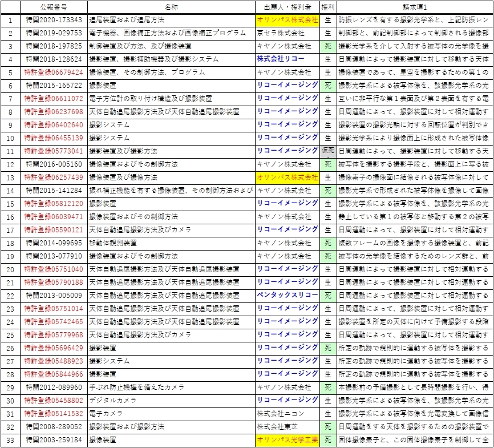Screen dimensions: 494x448
Task: Click cell 特許登録05458802
Action: click(x=54, y=401)
